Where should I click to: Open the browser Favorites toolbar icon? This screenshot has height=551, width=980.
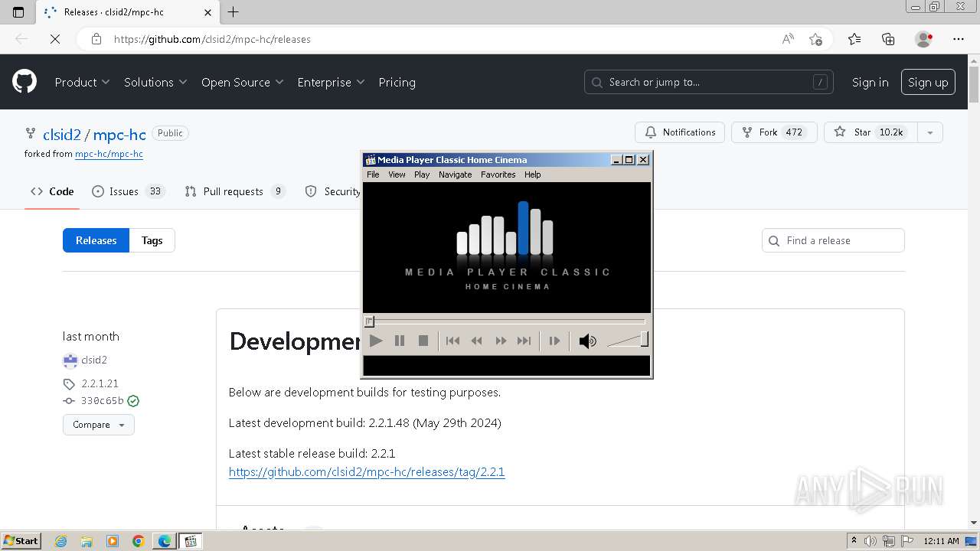854,39
